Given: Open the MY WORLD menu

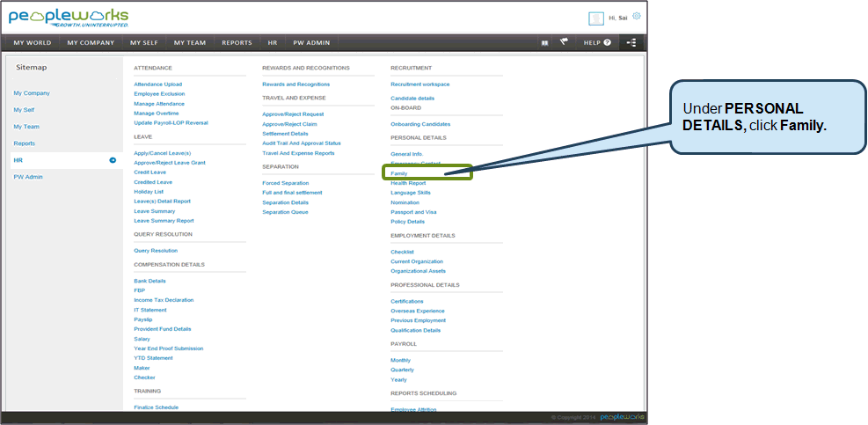Looking at the screenshot, I should click(33, 42).
